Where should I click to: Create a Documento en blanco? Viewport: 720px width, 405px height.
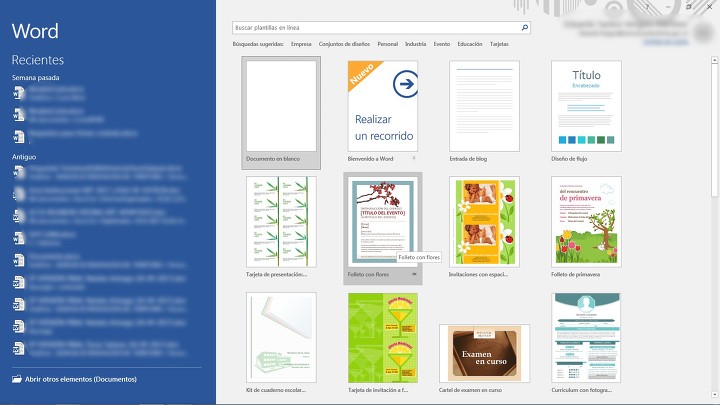282,102
